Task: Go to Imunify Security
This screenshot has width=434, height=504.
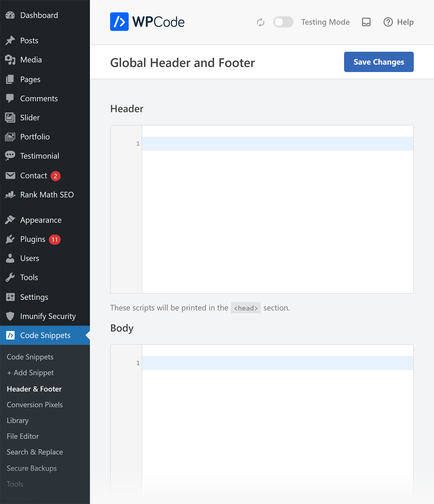Action: (x=45, y=316)
